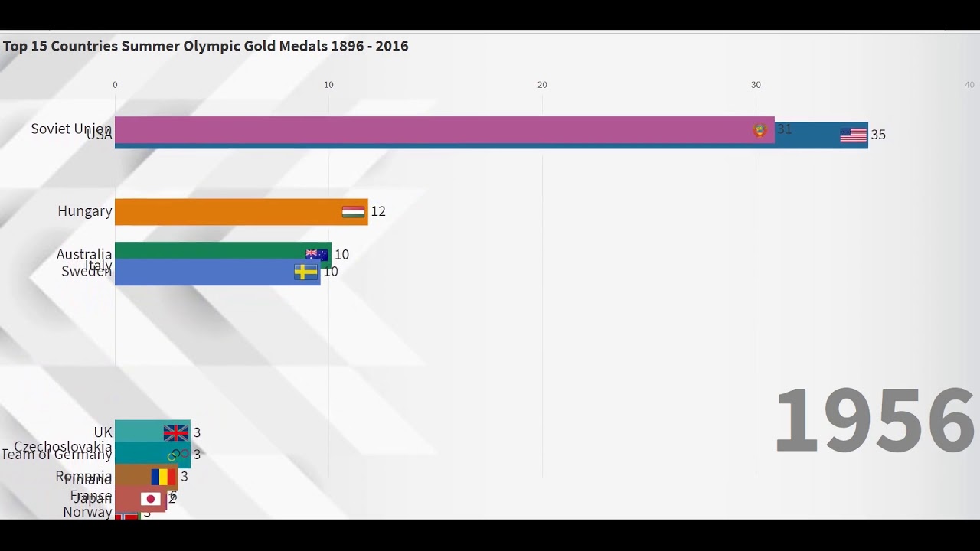Click the axis tick label 40
The height and width of the screenshot is (551, 980).
tap(969, 85)
